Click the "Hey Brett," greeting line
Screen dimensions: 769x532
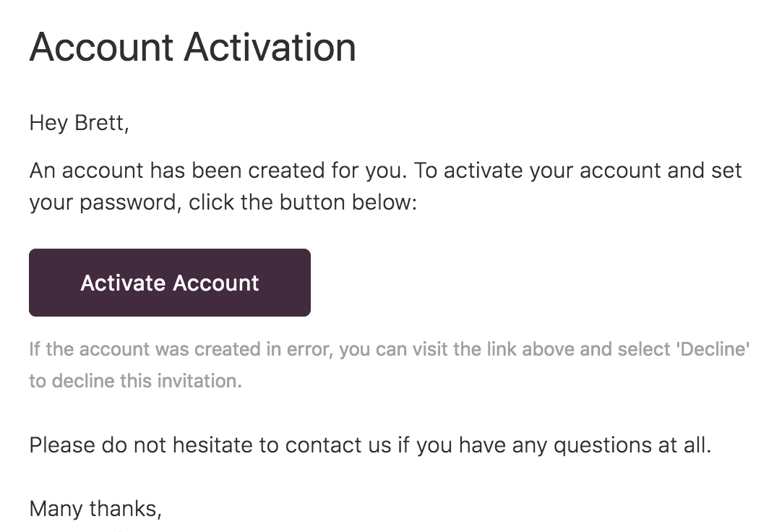coord(79,124)
